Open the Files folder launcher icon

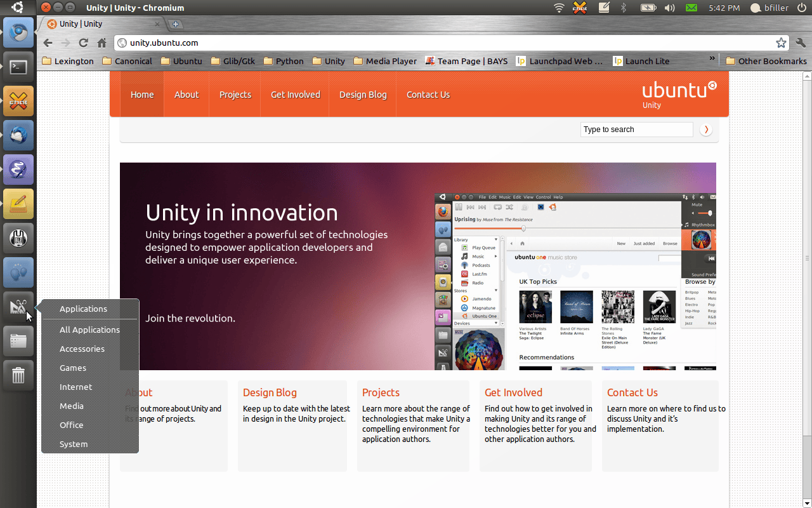[18, 341]
